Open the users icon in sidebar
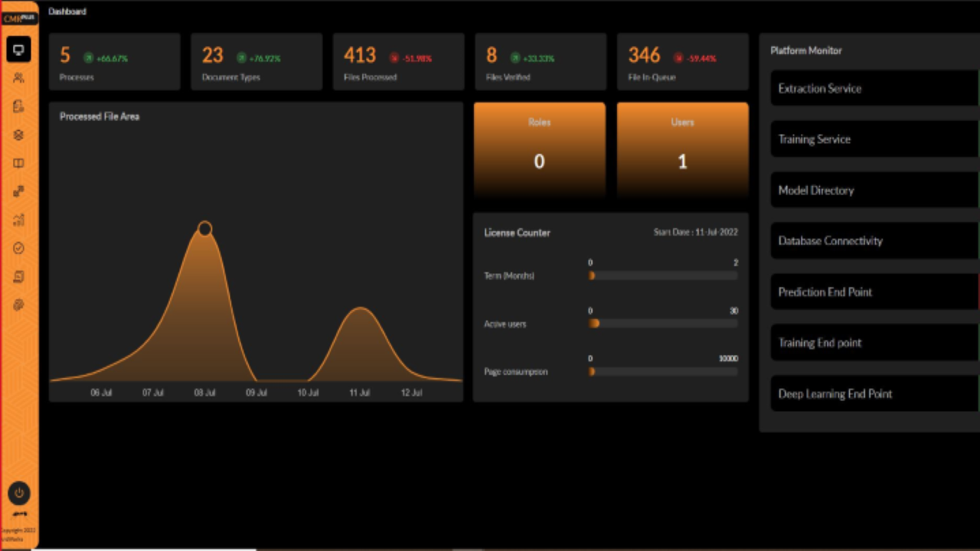The image size is (980, 551). [19, 78]
